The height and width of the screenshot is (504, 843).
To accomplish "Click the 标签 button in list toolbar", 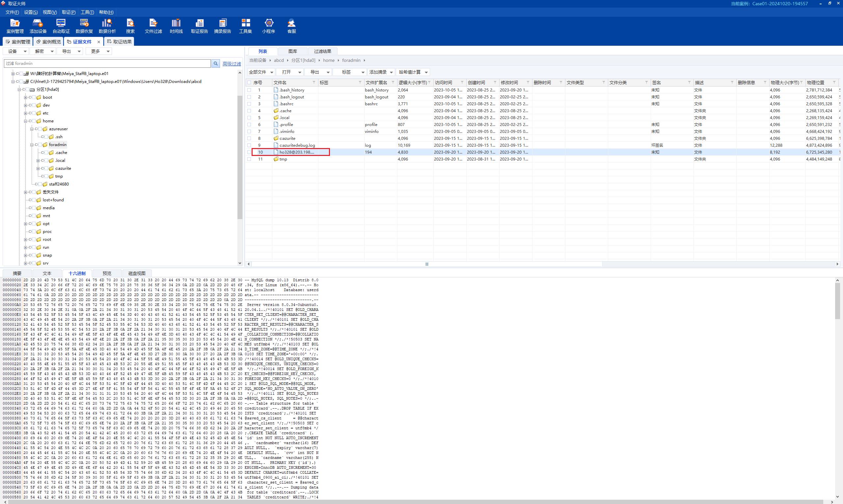I will [349, 72].
